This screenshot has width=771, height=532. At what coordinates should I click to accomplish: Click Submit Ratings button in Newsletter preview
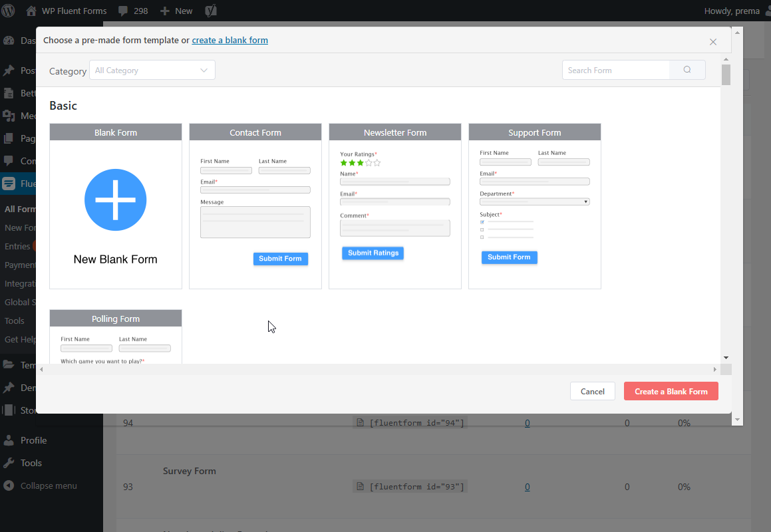click(373, 253)
